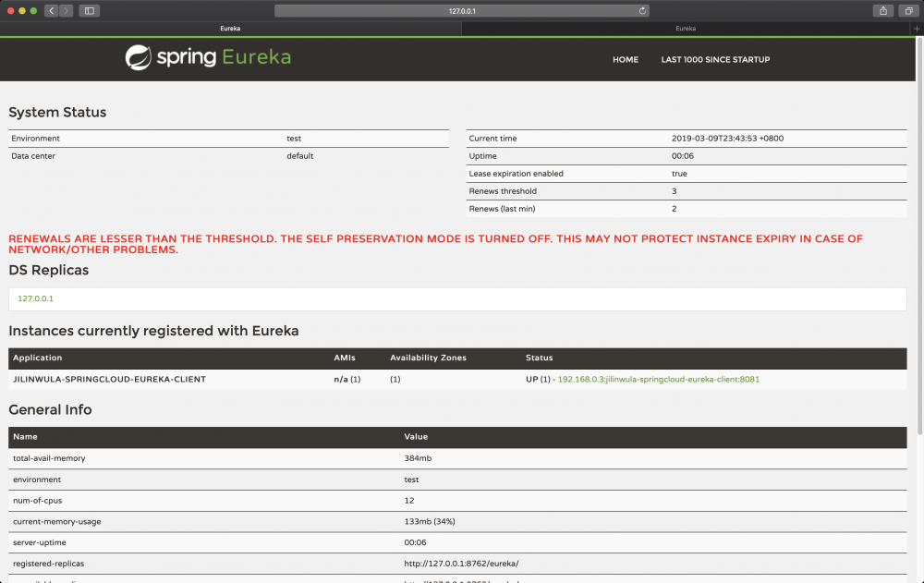Click the current-memory-usage value showing 34%
Screen dimensions: 924x583
(x=428, y=521)
